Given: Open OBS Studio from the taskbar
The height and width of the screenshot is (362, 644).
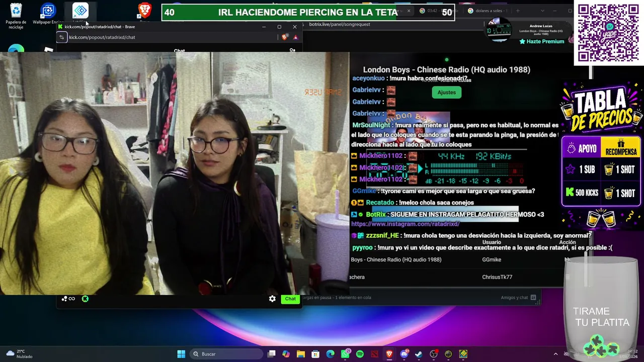Looking at the screenshot, I should (434, 354).
